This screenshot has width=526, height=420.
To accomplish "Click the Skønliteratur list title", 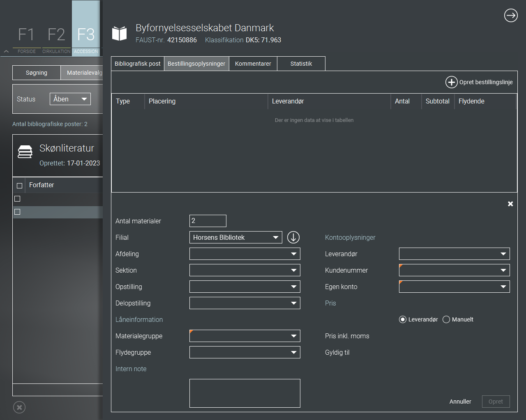I will coord(67,148).
